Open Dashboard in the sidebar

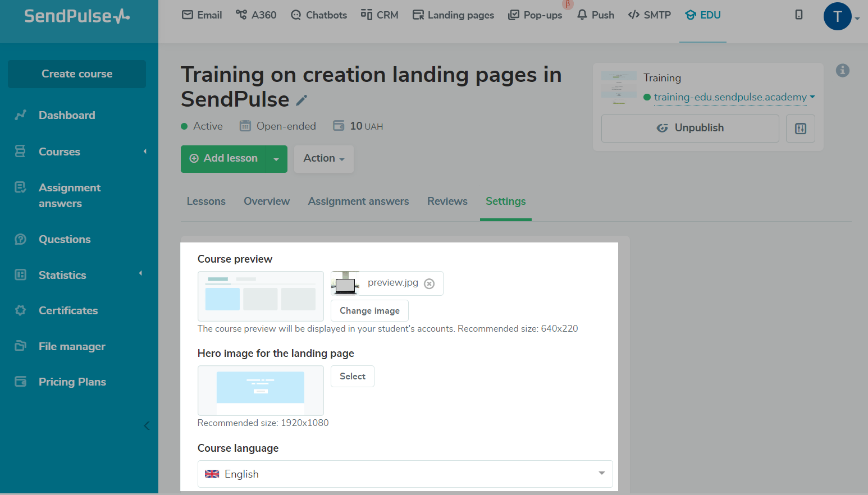click(67, 115)
